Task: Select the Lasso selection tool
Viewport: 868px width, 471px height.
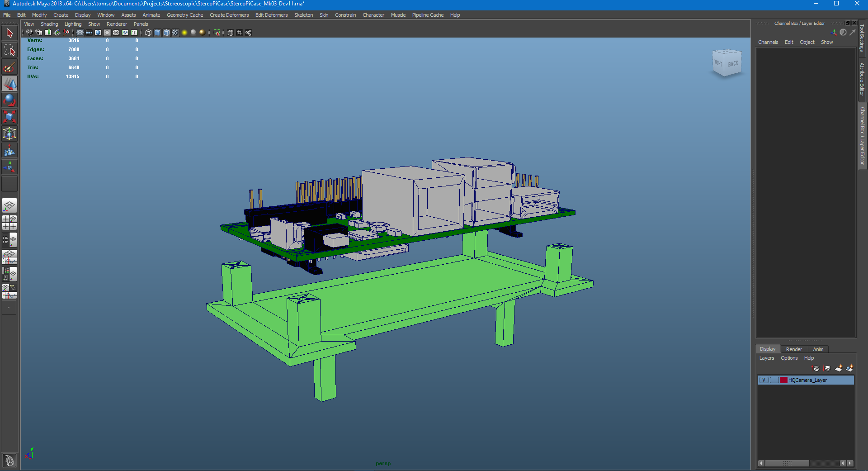Action: 9,50
